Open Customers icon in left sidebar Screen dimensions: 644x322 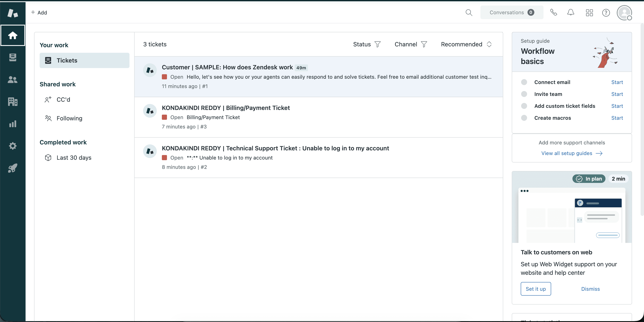pos(13,80)
